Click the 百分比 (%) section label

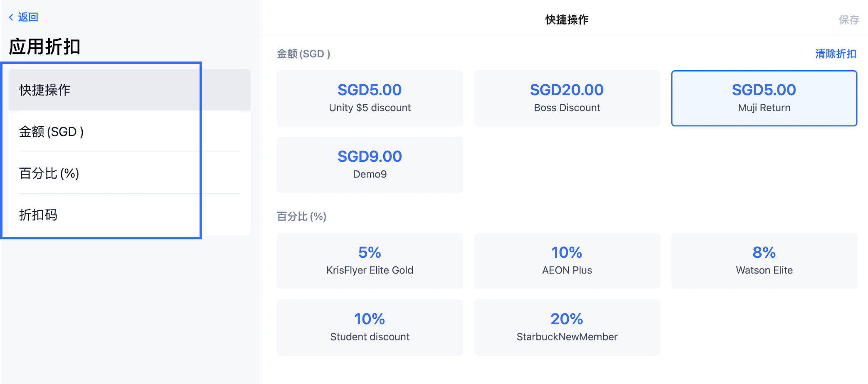tap(301, 217)
